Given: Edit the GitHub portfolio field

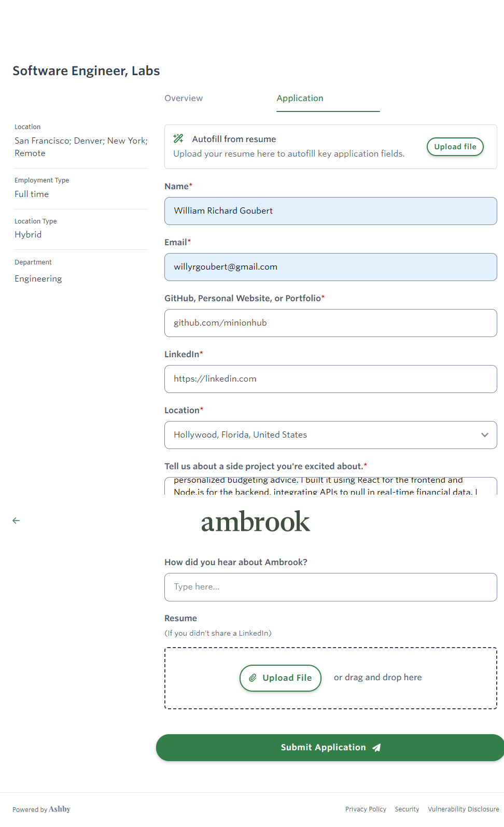Looking at the screenshot, I should (x=330, y=323).
